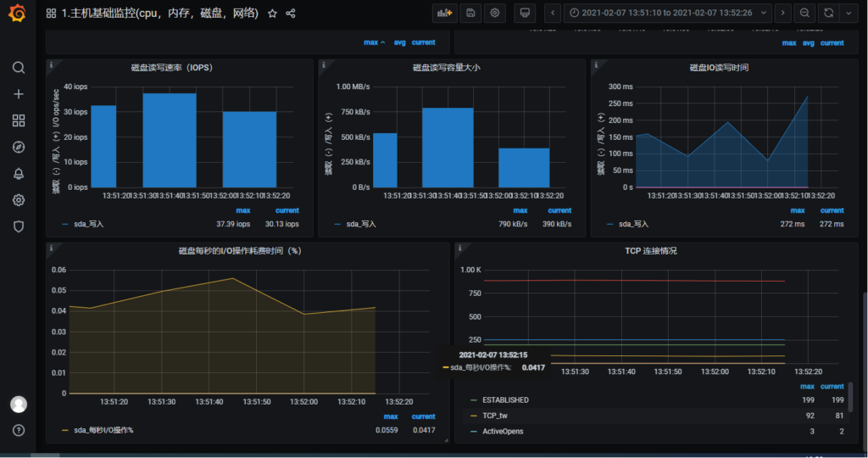Open the TCP 连接情况 panel title menu
Image resolution: width=868 pixels, height=458 pixels.
[x=650, y=251]
